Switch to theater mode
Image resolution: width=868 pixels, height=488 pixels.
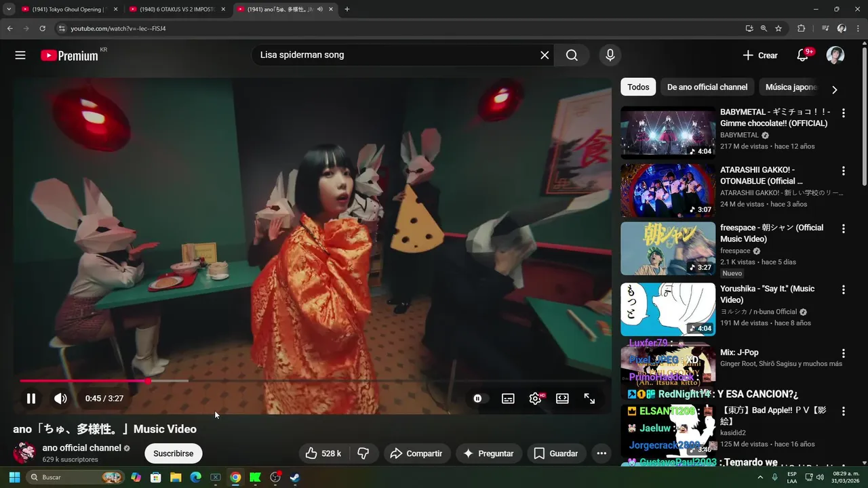[562, 399]
